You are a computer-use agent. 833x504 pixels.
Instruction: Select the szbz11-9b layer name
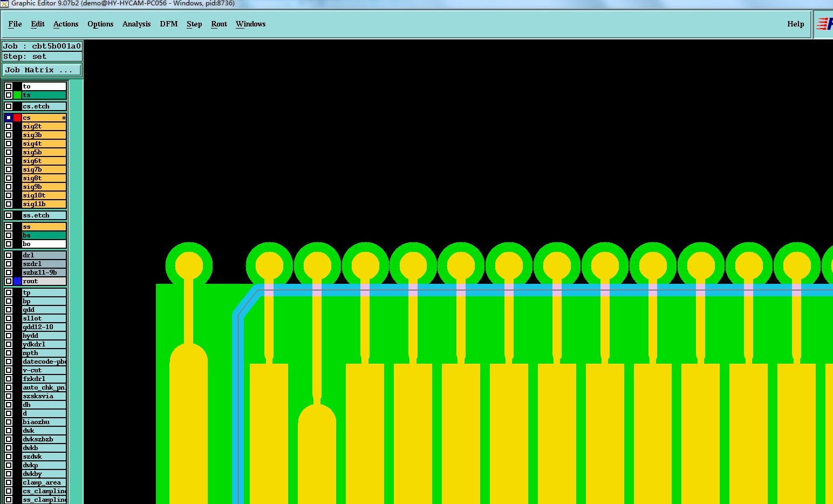44,273
